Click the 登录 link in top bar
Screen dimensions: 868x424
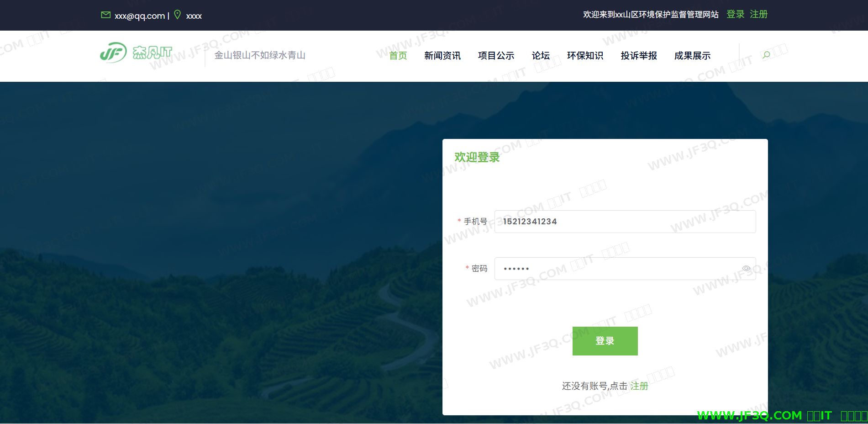tap(735, 15)
